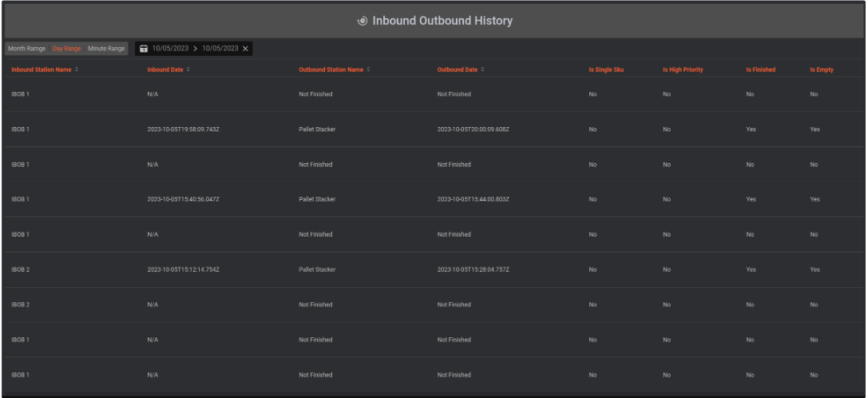
Task: Click Is Single Sku No in 19:58:09 row
Action: (x=593, y=129)
